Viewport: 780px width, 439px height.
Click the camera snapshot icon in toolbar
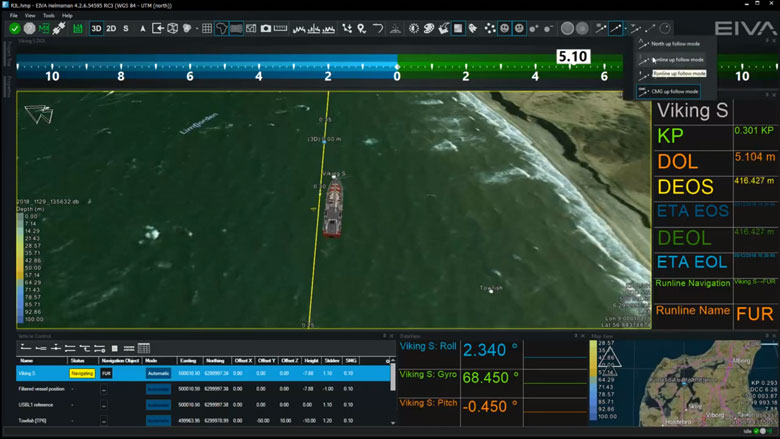[x=266, y=29]
